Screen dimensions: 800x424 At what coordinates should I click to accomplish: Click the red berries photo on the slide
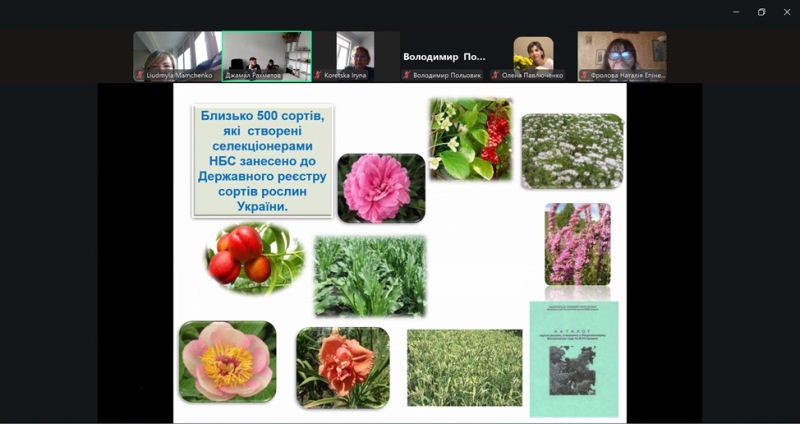coord(470,139)
